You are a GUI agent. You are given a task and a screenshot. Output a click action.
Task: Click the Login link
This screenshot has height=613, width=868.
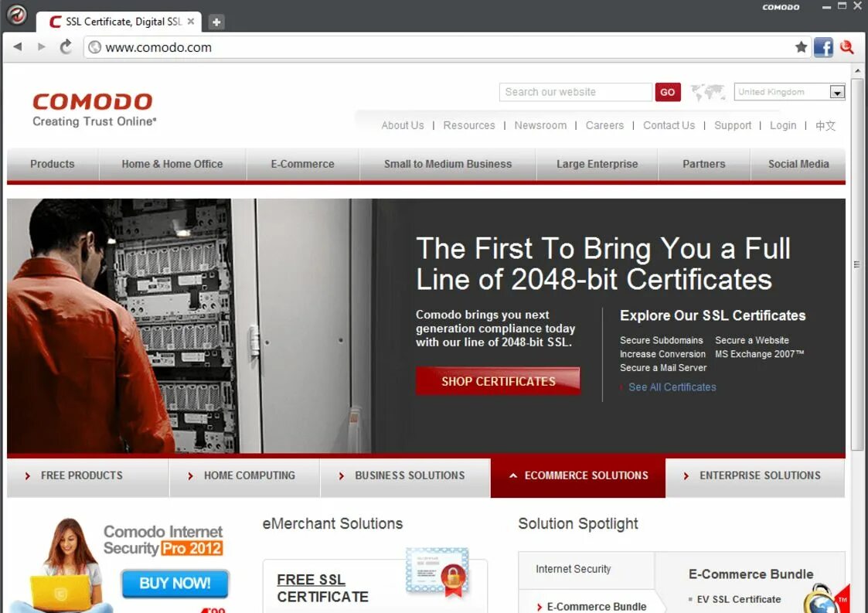[783, 125]
